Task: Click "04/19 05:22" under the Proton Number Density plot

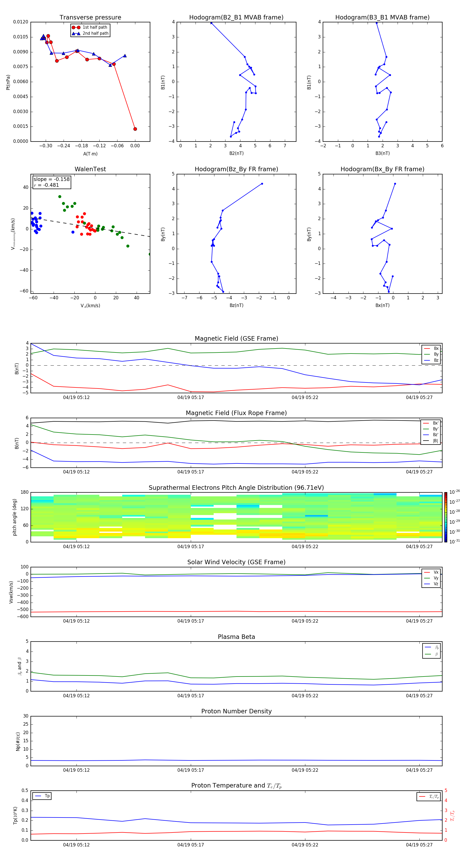Action: coord(305,770)
